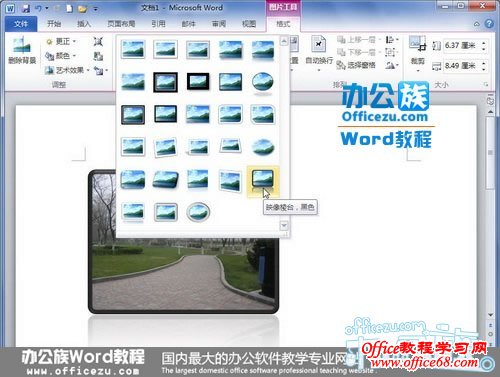This screenshot has height=377, width=500.
Task: Apply the Metal Frame picture style
Action: click(x=198, y=49)
